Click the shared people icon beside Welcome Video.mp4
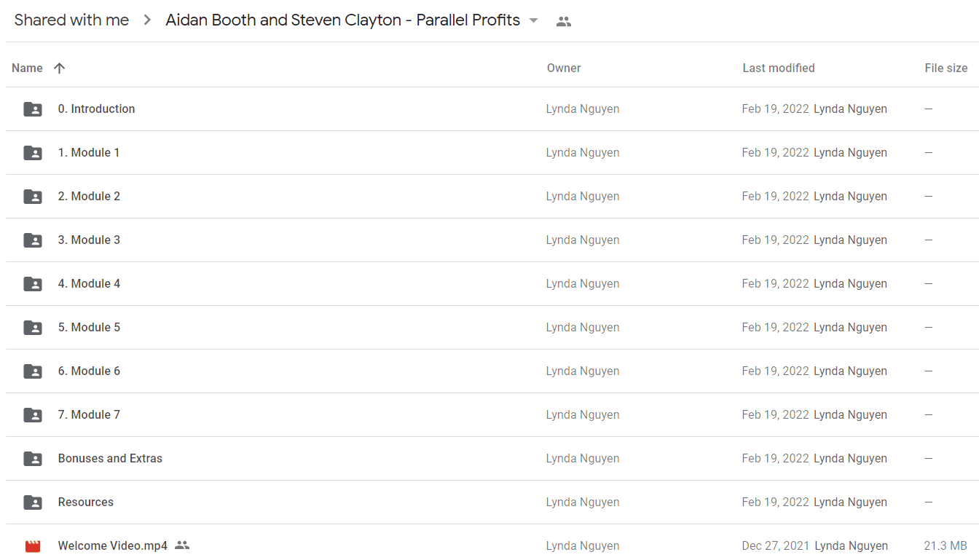 point(182,545)
